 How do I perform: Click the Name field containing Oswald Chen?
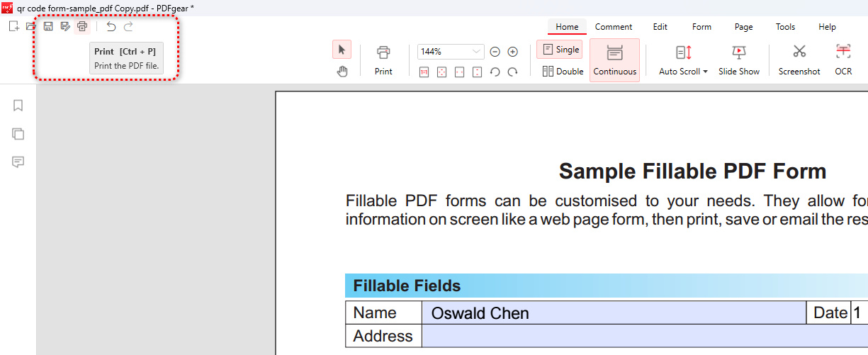coord(613,312)
